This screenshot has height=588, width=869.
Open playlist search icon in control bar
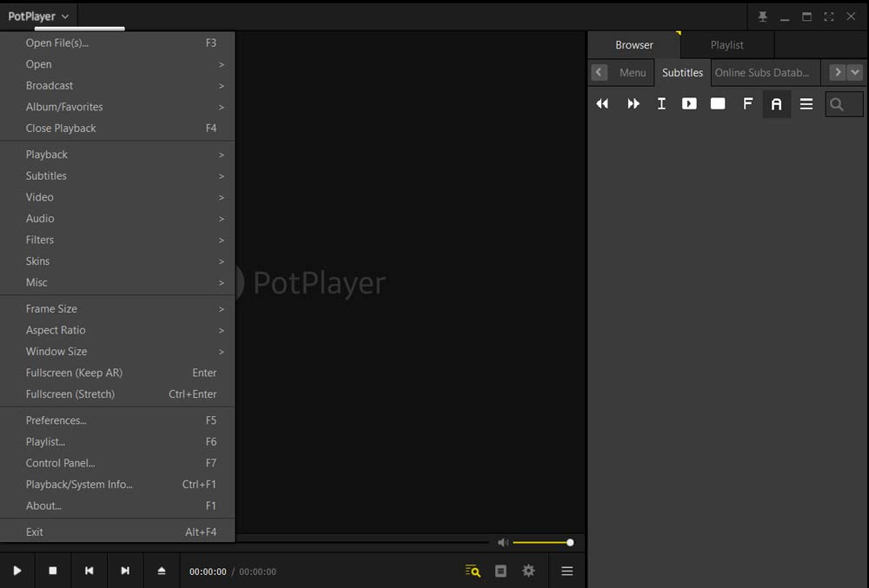pyautogui.click(x=473, y=571)
